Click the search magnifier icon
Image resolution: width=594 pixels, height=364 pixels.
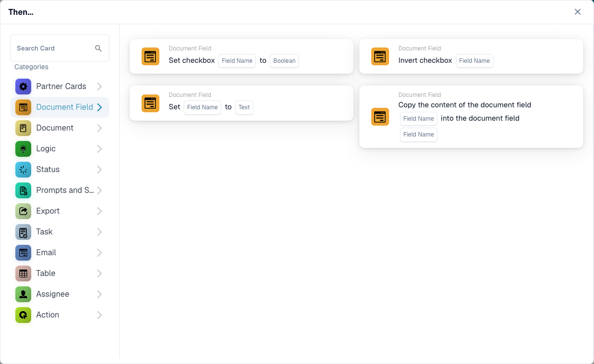click(x=99, y=48)
